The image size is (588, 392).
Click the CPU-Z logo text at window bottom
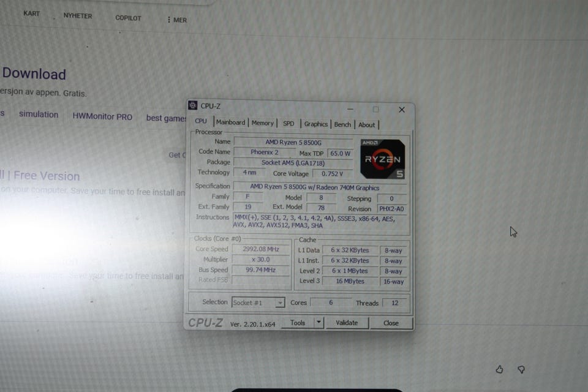coord(206,323)
